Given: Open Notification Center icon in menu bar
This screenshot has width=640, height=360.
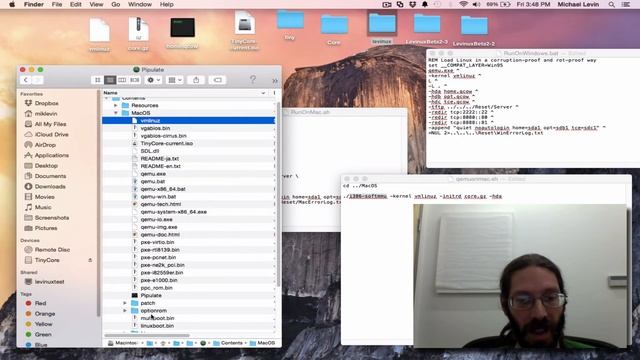Looking at the screenshot, I should (626, 4).
